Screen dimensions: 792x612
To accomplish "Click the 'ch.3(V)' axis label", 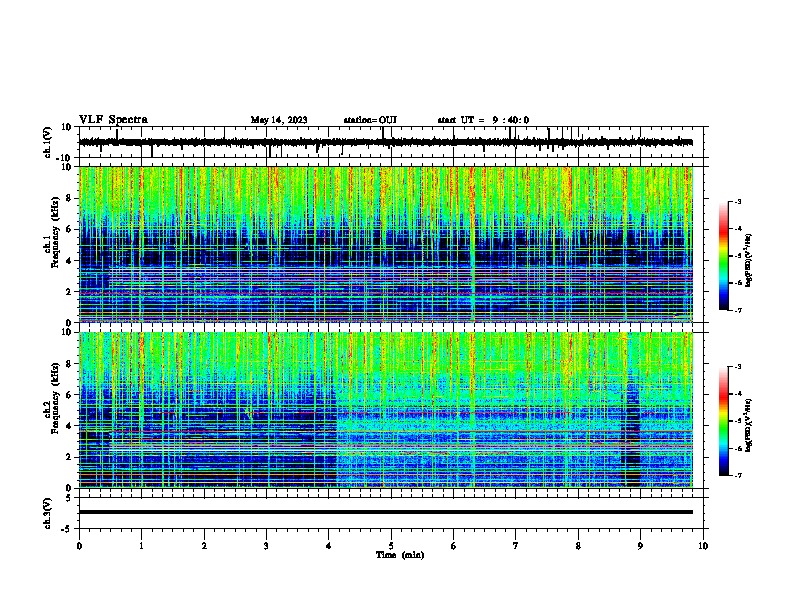I will click(48, 513).
